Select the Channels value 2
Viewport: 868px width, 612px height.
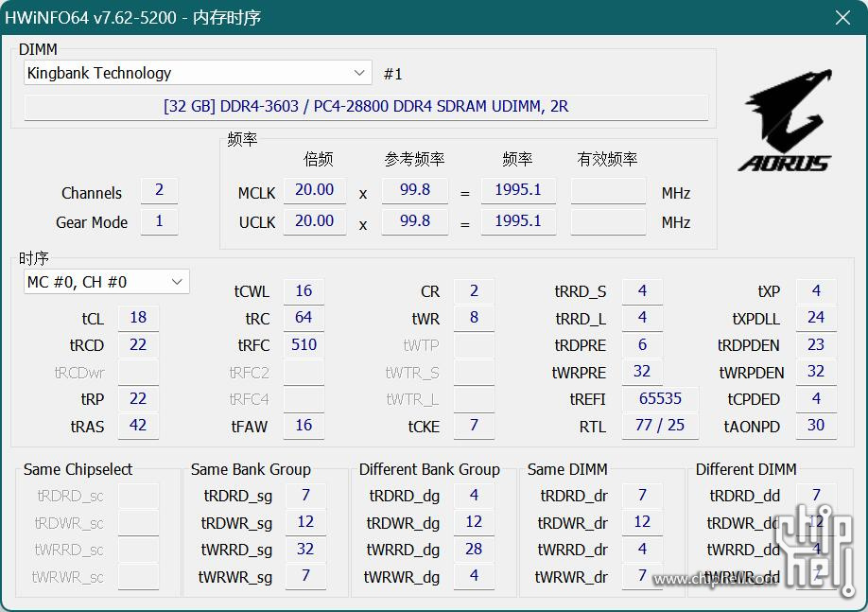point(160,190)
